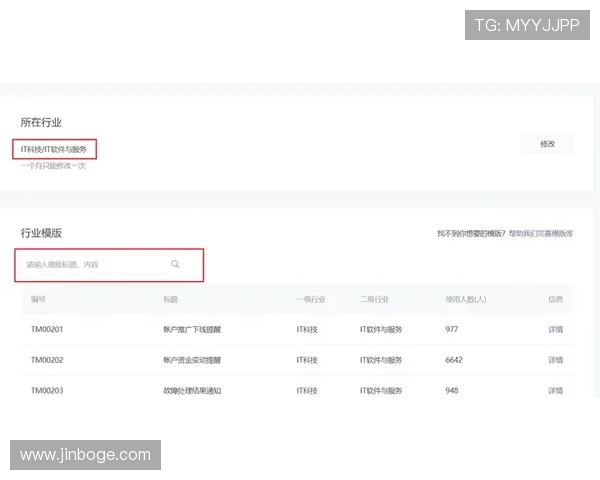Open 详情 for template TM00202
600x480 pixels.
pyautogui.click(x=555, y=359)
